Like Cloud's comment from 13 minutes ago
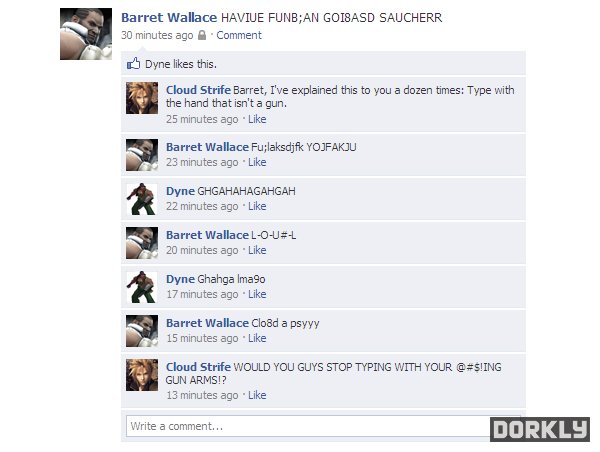Screen dimensions: 600x452 (x=257, y=395)
